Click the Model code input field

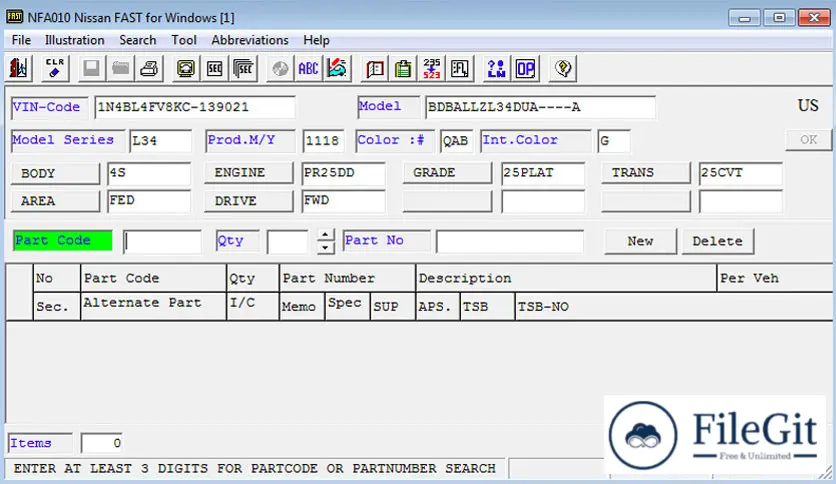[540, 107]
